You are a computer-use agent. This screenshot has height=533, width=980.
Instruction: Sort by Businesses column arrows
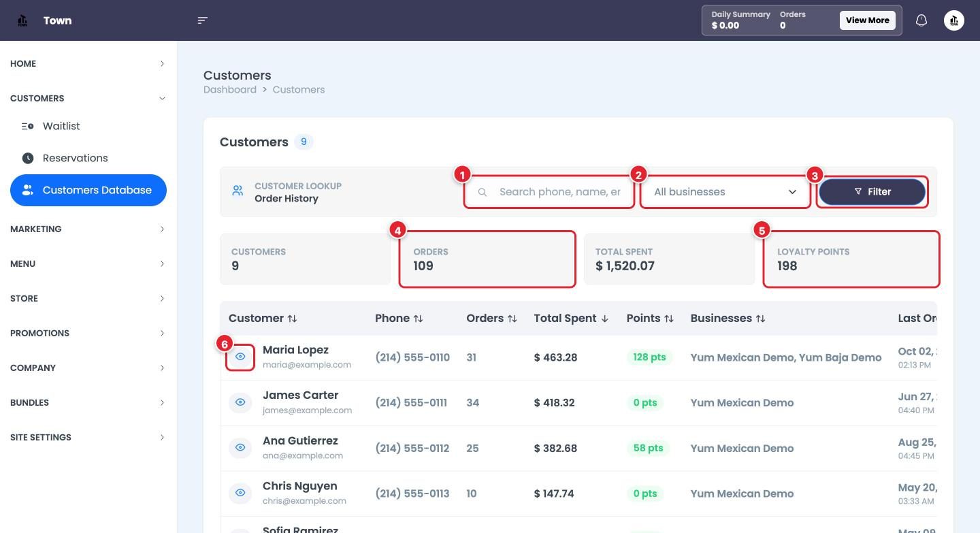760,319
